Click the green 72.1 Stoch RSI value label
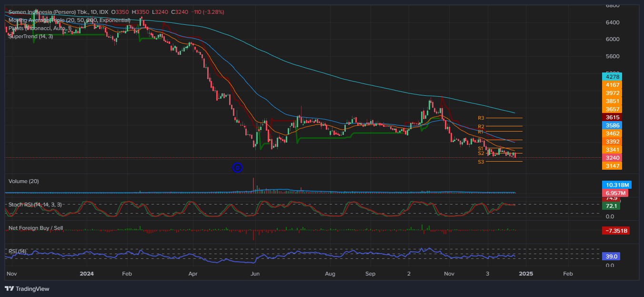Image resolution: width=644 pixels, height=297 pixels. 611,206
